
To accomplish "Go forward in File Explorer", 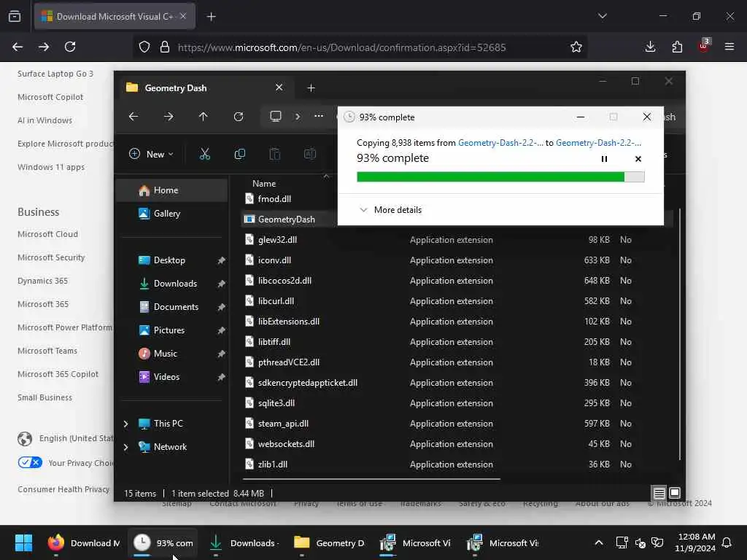I will (169, 116).
